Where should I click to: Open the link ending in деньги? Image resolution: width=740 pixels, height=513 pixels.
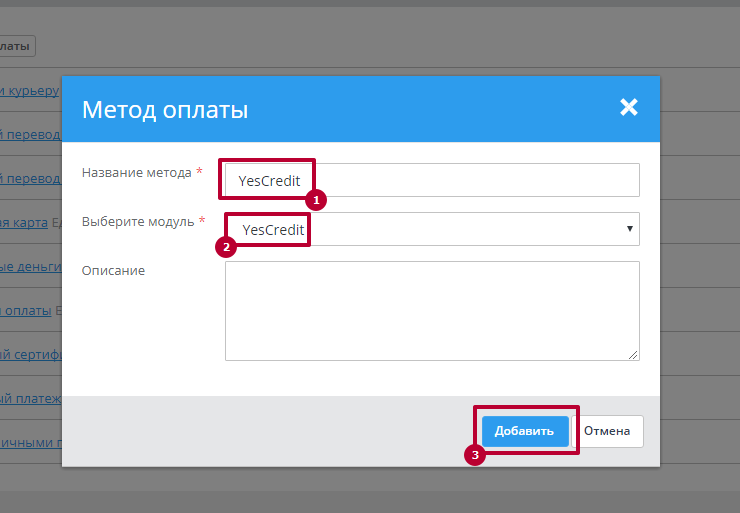[x=30, y=267]
